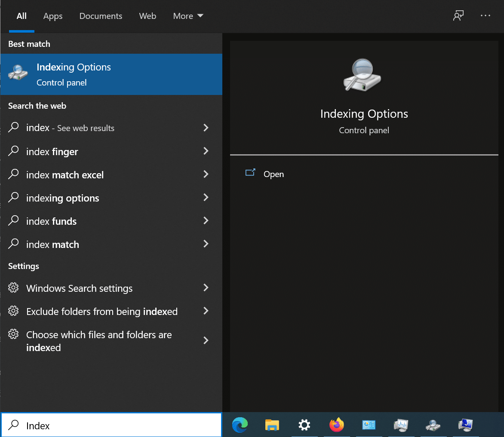Click the feedback person icon
Viewport: 504px width, 437px height.
coord(458,15)
